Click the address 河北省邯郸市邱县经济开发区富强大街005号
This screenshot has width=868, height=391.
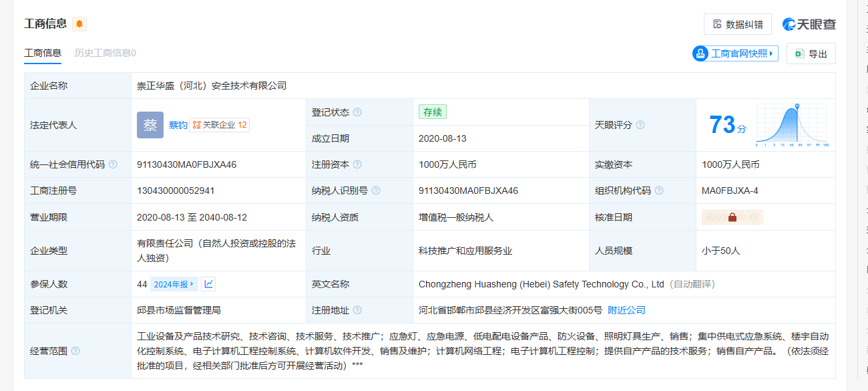511,310
